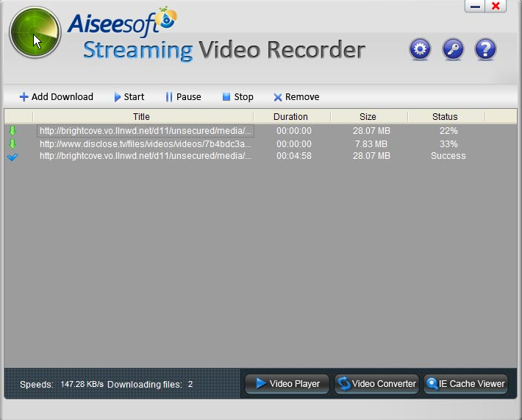Open the Video Converter
The image size is (522, 420).
(x=376, y=384)
